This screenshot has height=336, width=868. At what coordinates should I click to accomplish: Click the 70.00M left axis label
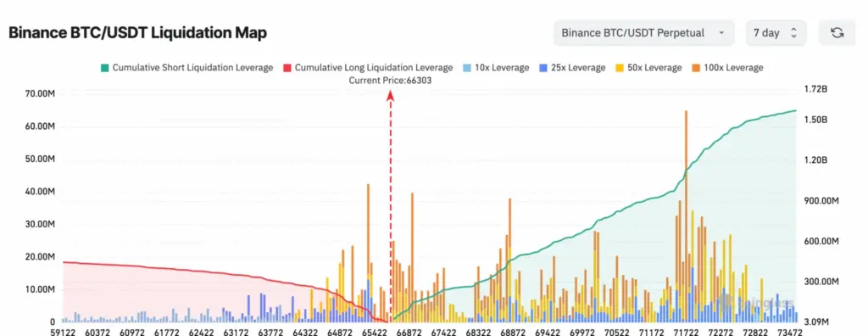(x=39, y=94)
